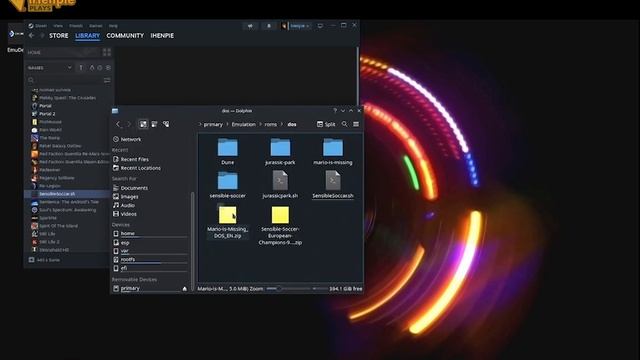Click Add a Game in Steam
This screenshot has height=360, width=640.
coord(44,260)
